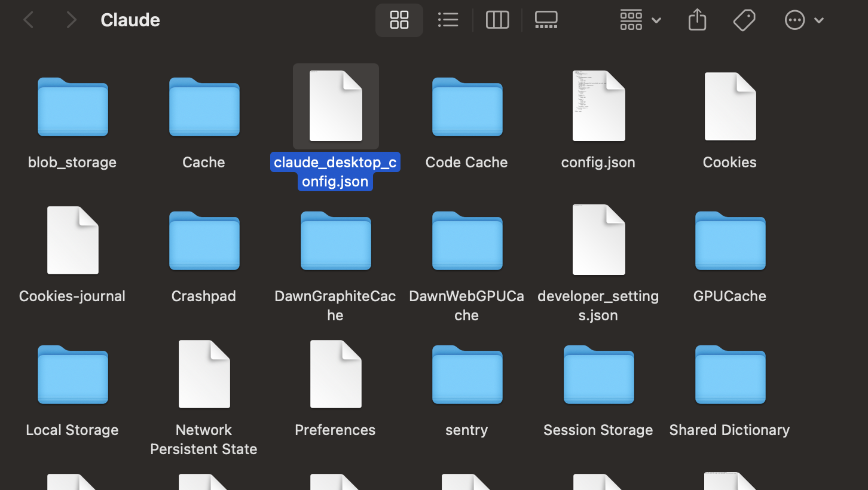Select the Shared Dictionary folder icon

coord(730,375)
